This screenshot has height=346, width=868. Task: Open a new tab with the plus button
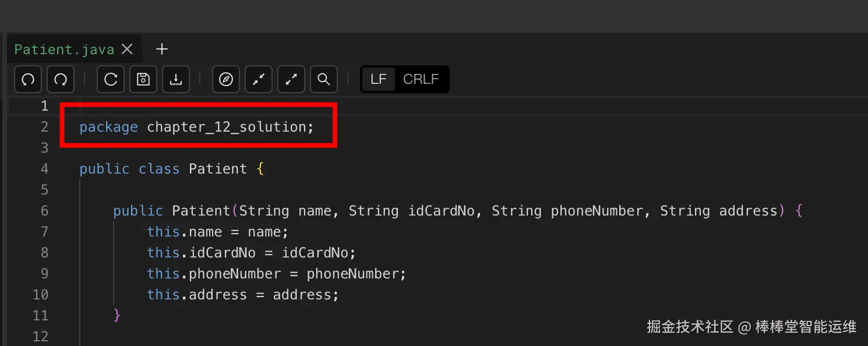click(162, 50)
